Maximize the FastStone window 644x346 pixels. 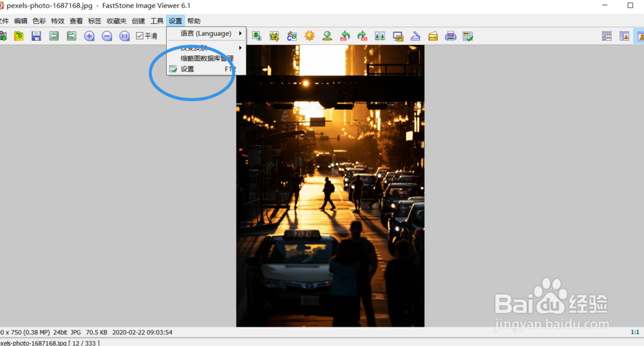630,6
